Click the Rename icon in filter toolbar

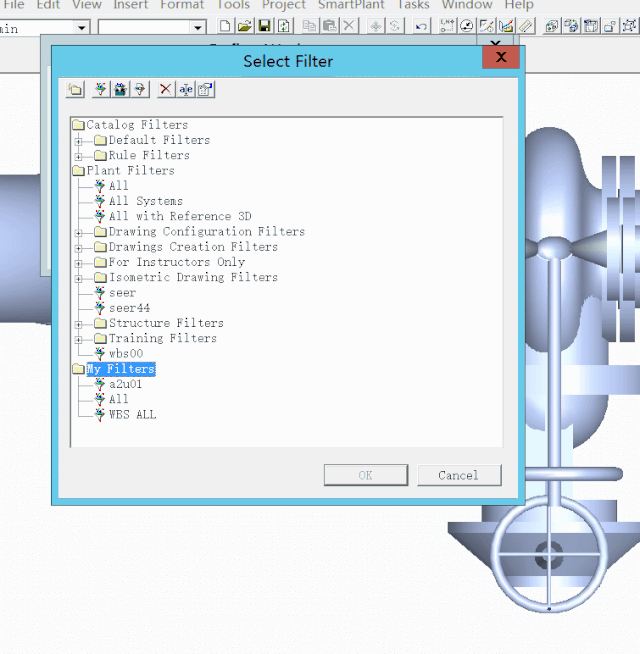point(186,89)
